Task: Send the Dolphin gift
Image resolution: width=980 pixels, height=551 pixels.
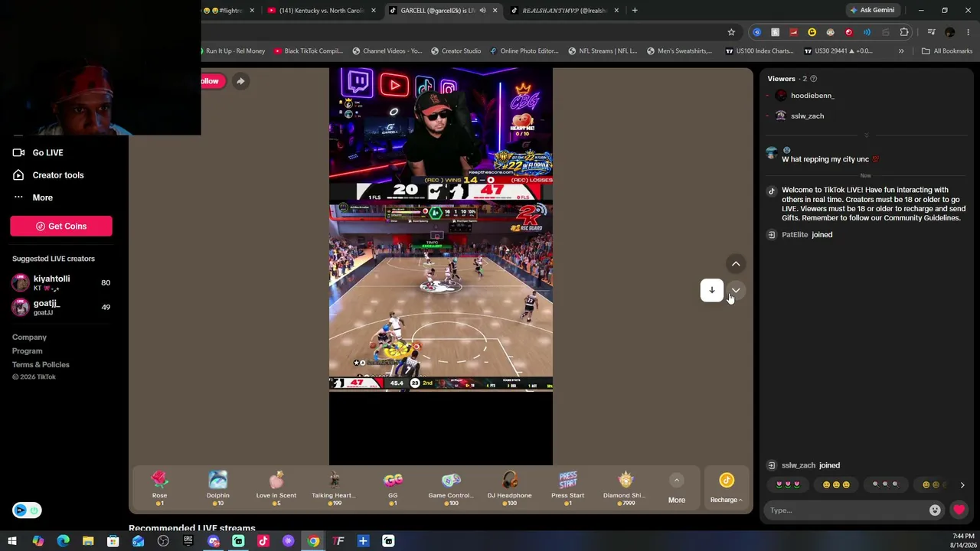Action: coord(217,487)
